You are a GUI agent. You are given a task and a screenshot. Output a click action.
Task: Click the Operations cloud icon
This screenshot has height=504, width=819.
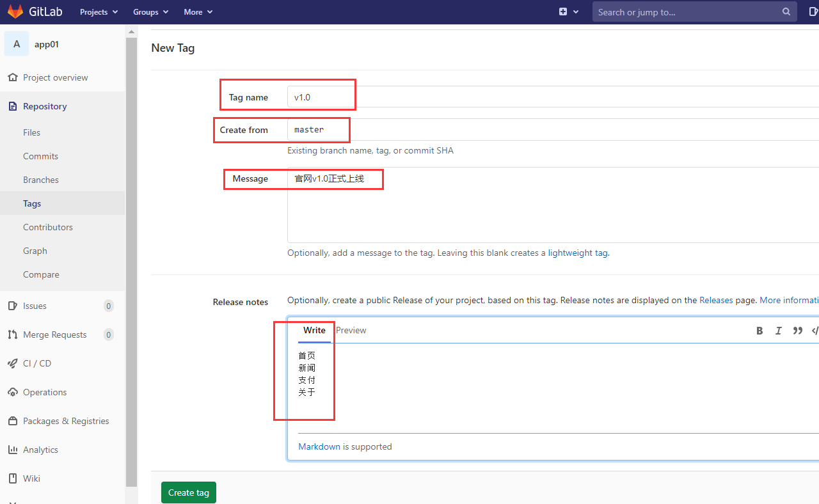pos(12,392)
